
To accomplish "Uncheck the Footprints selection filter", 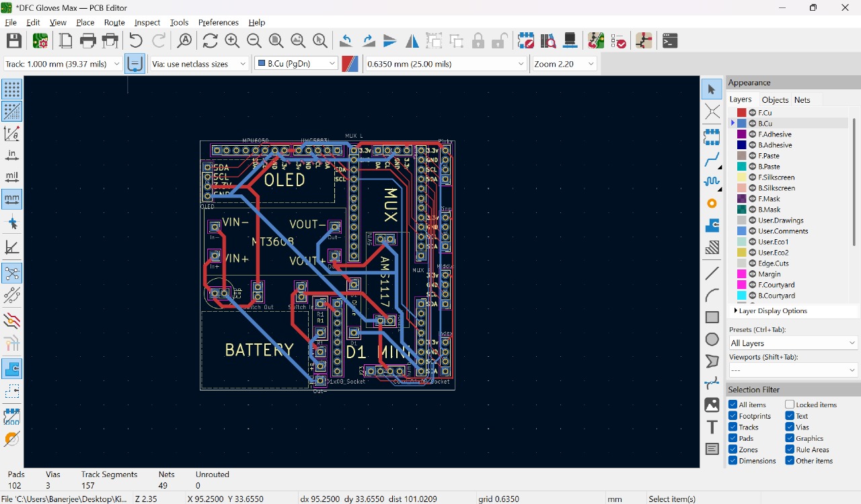I will click(x=733, y=416).
